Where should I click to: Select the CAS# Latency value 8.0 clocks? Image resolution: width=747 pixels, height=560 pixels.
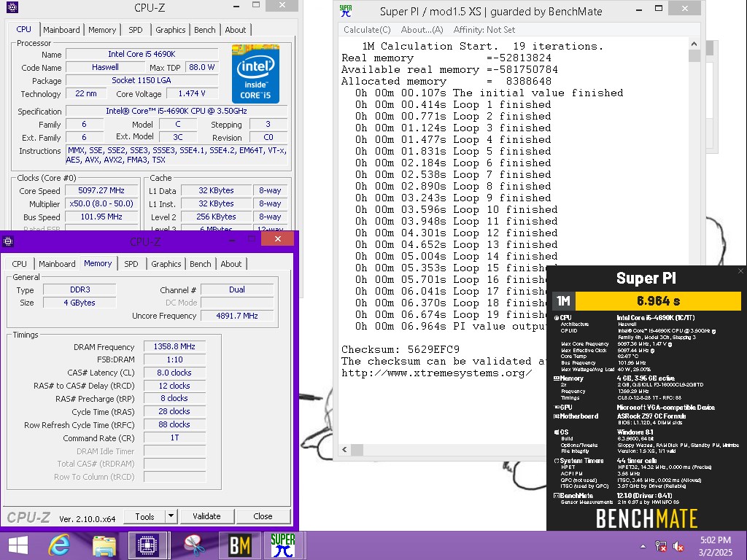pyautogui.click(x=174, y=373)
